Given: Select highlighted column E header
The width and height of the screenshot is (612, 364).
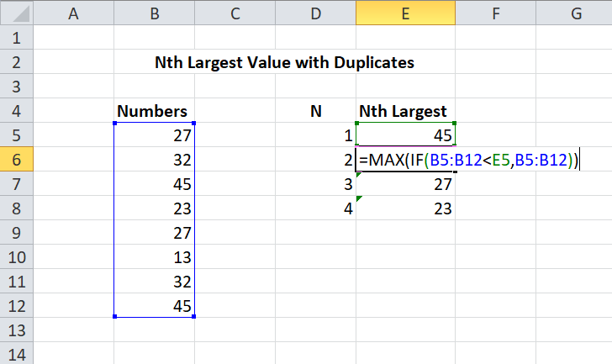Looking at the screenshot, I should click(405, 13).
